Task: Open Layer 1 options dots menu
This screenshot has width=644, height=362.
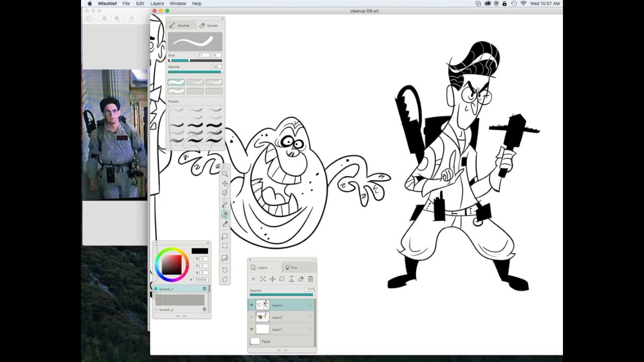Action: click(x=310, y=329)
